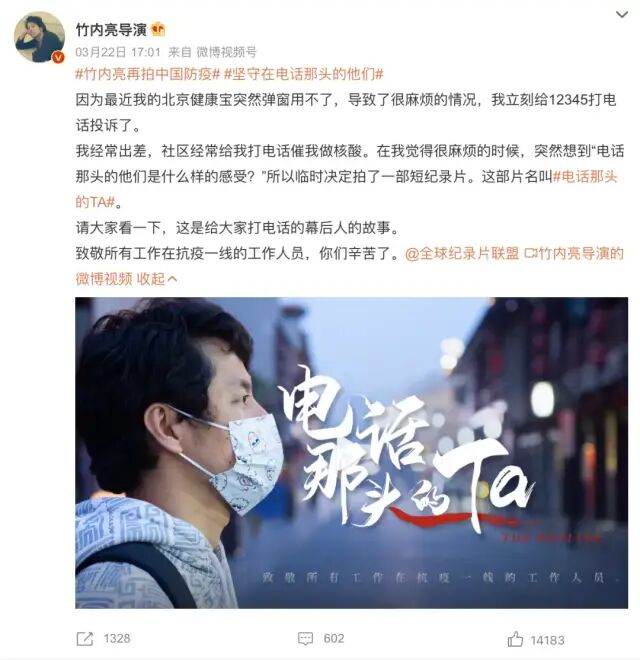
Task: Click the repost share icon
Action: (x=85, y=639)
